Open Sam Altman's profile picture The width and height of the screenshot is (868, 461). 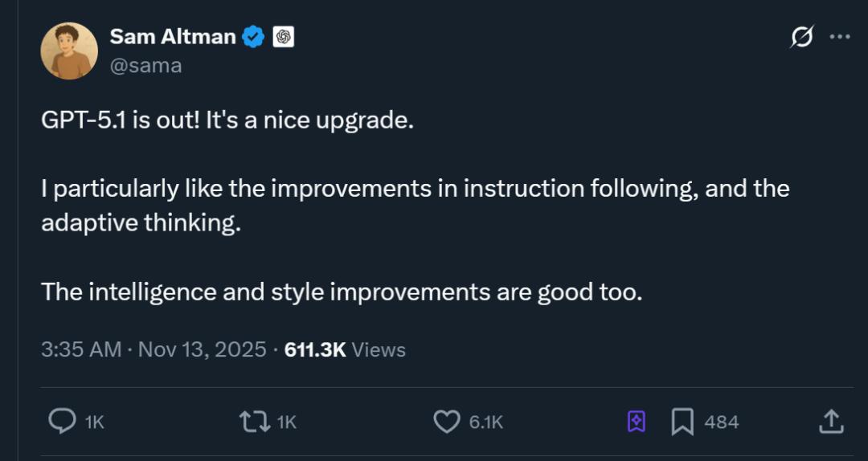(69, 51)
